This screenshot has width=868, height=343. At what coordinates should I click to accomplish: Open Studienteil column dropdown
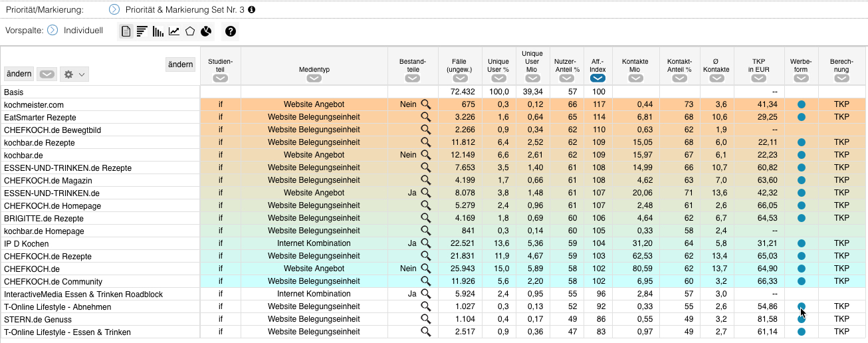click(221, 78)
